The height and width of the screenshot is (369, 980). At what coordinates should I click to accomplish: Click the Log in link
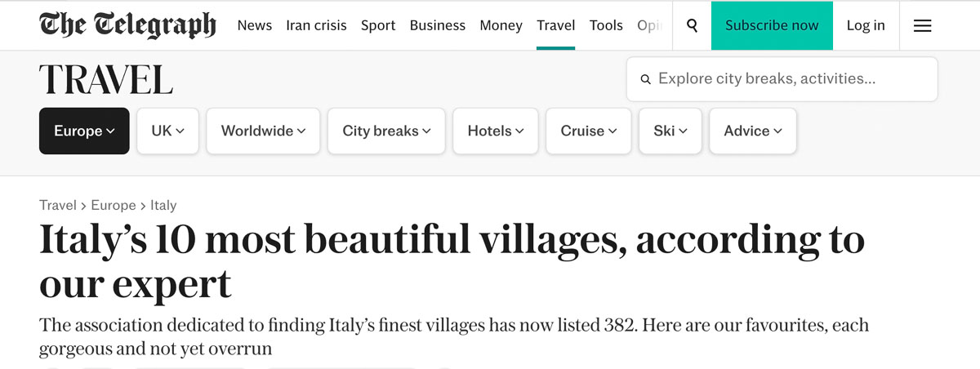[866, 25]
